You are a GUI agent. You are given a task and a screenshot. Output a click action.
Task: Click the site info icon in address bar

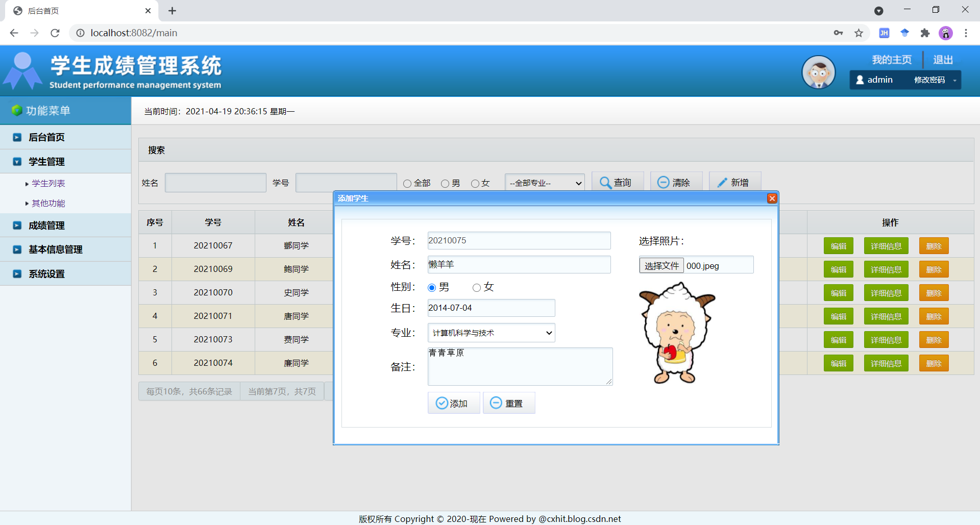click(80, 33)
